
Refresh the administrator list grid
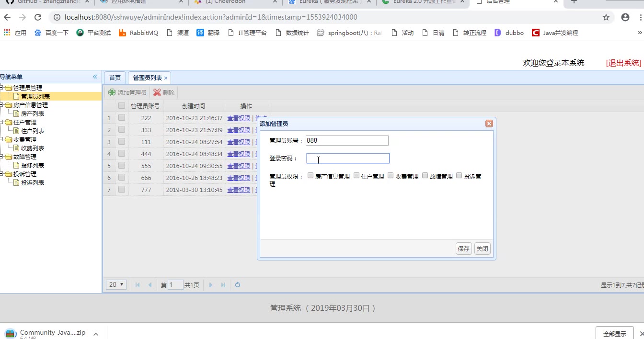[x=238, y=285]
